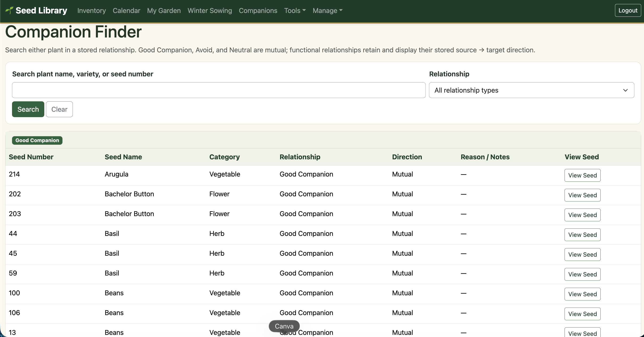
Task: Click Beans name in row 100
Action: (x=114, y=293)
